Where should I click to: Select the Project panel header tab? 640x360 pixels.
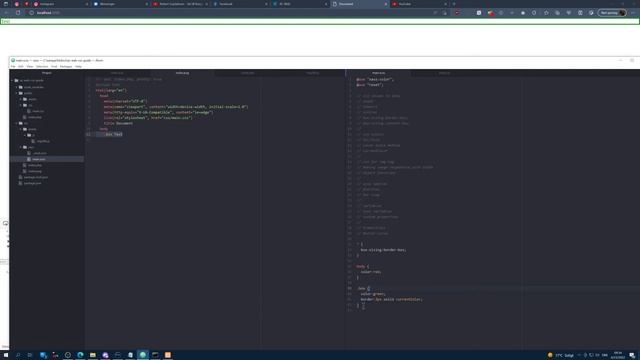(47, 73)
